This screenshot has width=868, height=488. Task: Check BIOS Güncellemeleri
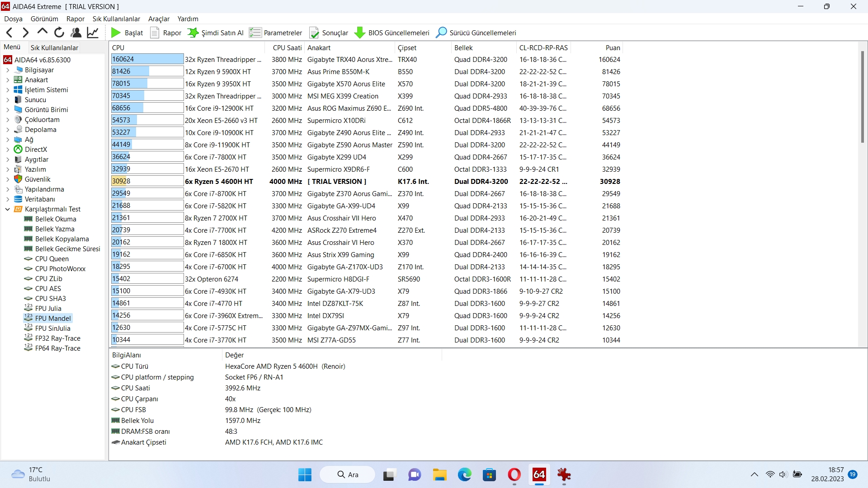coord(392,33)
